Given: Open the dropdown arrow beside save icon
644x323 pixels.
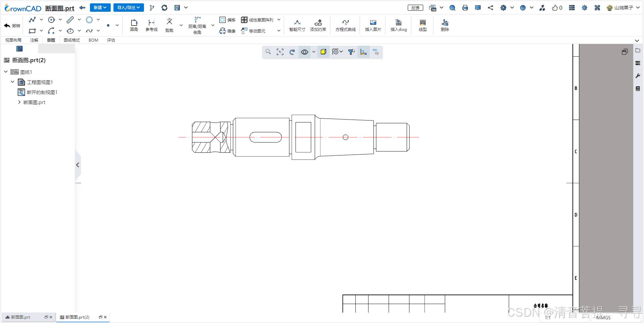Looking at the screenshot, I should [186, 7].
